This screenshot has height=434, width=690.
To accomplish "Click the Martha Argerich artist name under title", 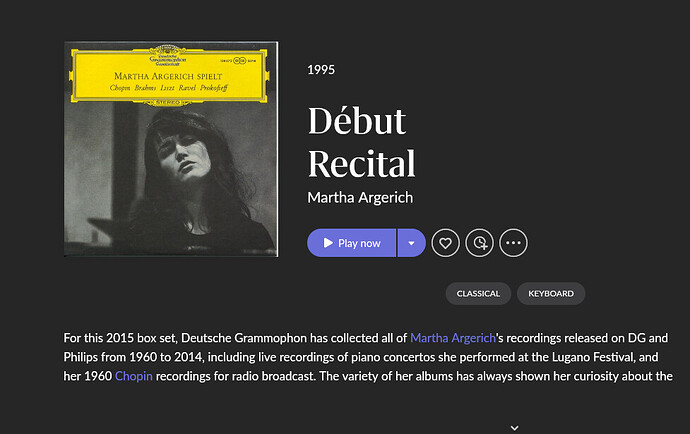I will coord(362,195).
